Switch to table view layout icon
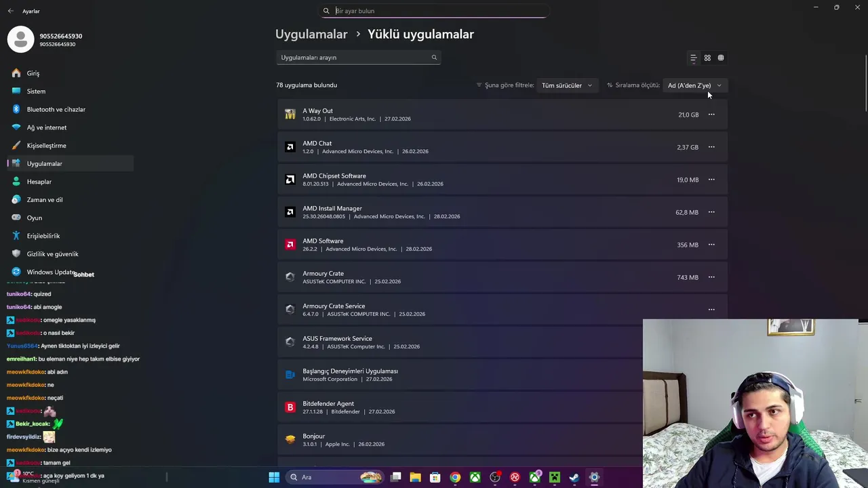The height and width of the screenshot is (488, 868). (x=721, y=58)
